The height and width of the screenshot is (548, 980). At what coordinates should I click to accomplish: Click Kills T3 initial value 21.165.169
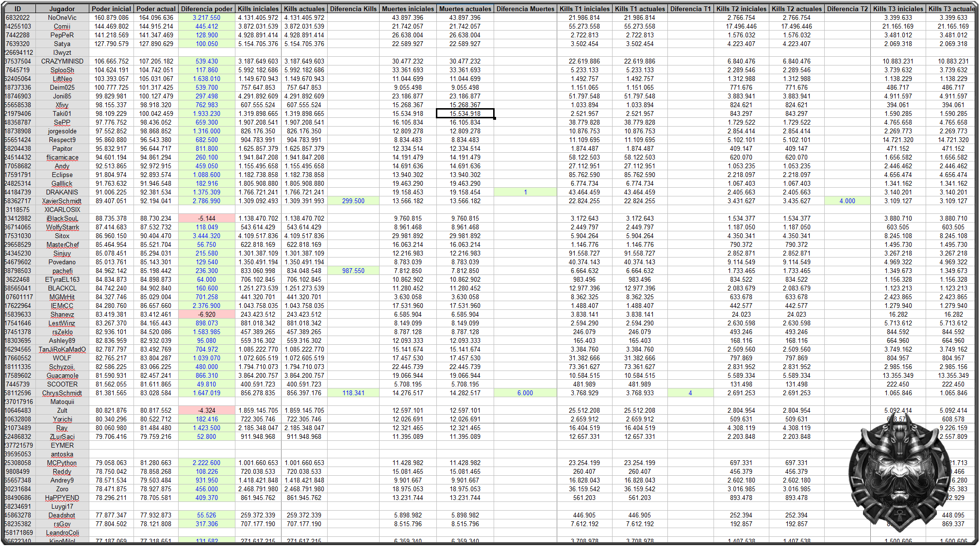pyautogui.click(x=898, y=26)
